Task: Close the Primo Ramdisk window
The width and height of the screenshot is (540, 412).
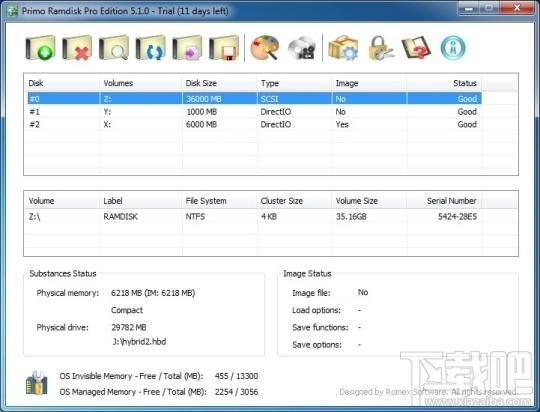Action: 517,8
